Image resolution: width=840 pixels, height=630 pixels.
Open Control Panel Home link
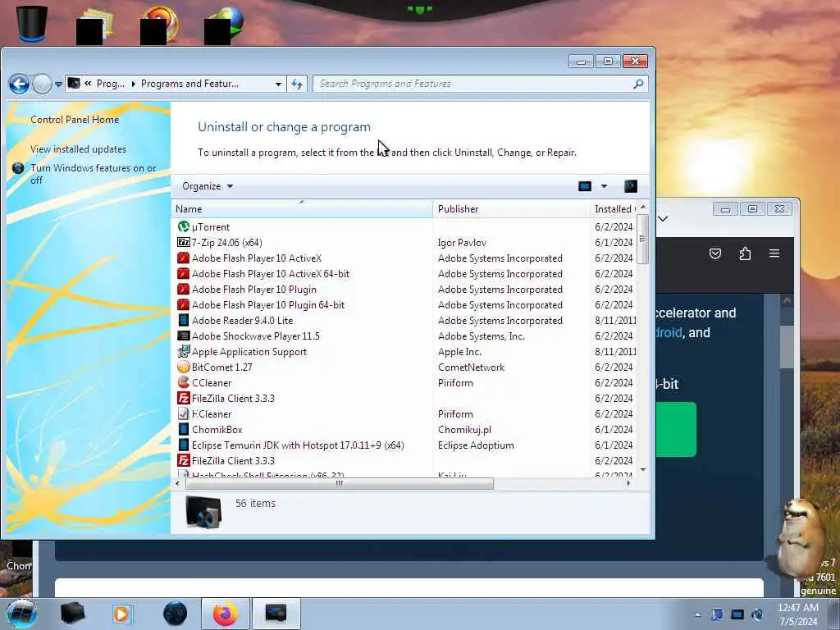pos(75,120)
